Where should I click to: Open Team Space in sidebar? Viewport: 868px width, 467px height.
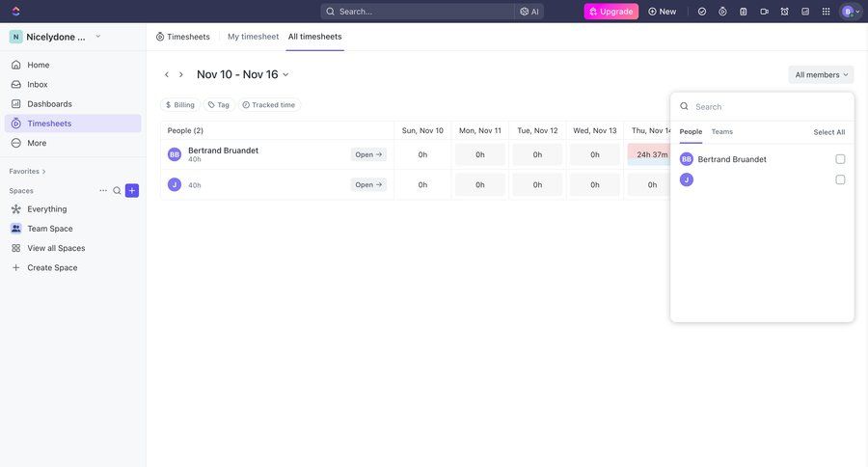point(72,229)
